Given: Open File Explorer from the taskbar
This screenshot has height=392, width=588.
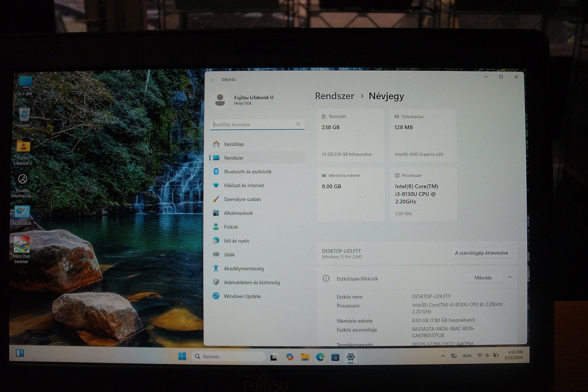Looking at the screenshot, I should 305,357.
